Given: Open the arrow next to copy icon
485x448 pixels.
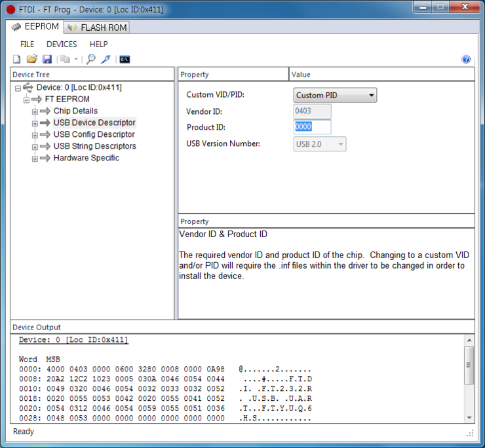Looking at the screenshot, I should point(76,59).
